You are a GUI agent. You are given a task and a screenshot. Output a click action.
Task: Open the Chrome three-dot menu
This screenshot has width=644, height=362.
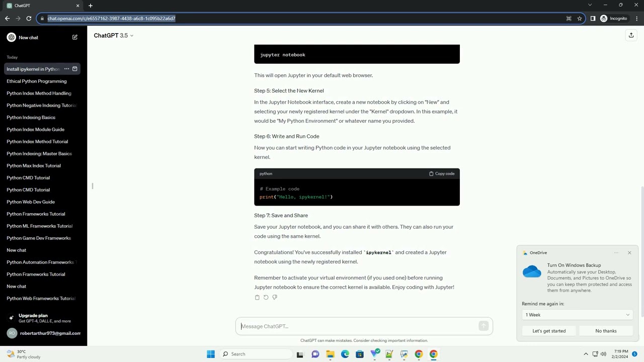point(636,19)
